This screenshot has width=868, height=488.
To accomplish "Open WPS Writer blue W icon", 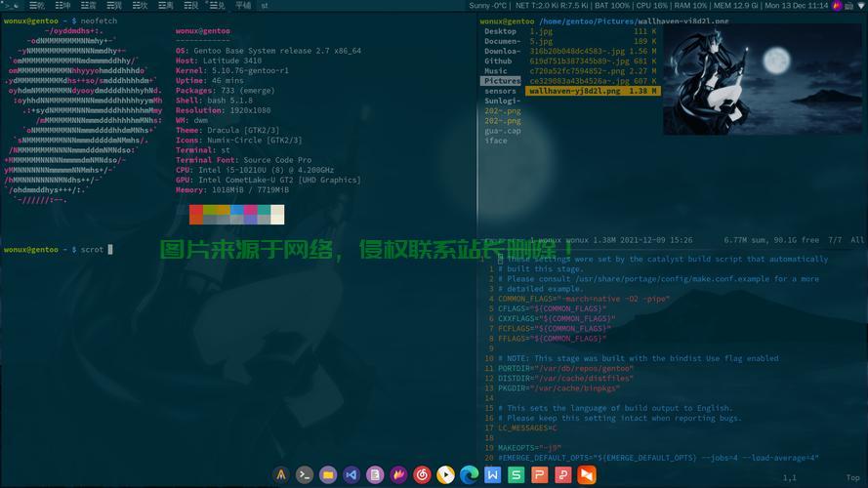I will 493,475.
